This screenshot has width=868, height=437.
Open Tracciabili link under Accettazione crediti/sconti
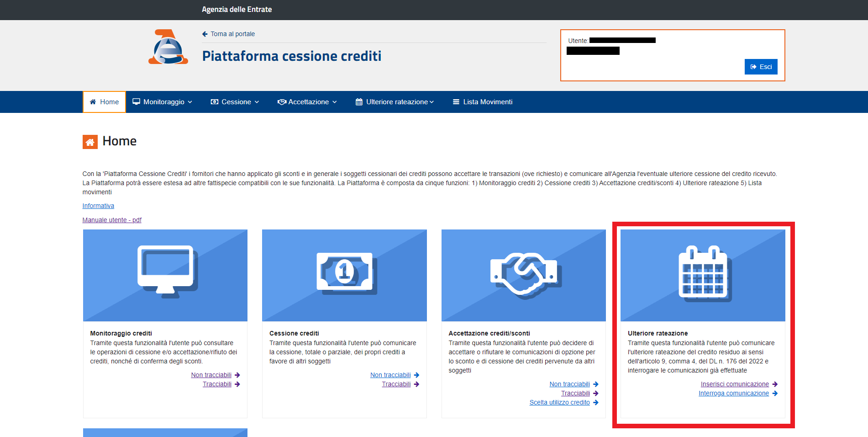click(x=575, y=393)
